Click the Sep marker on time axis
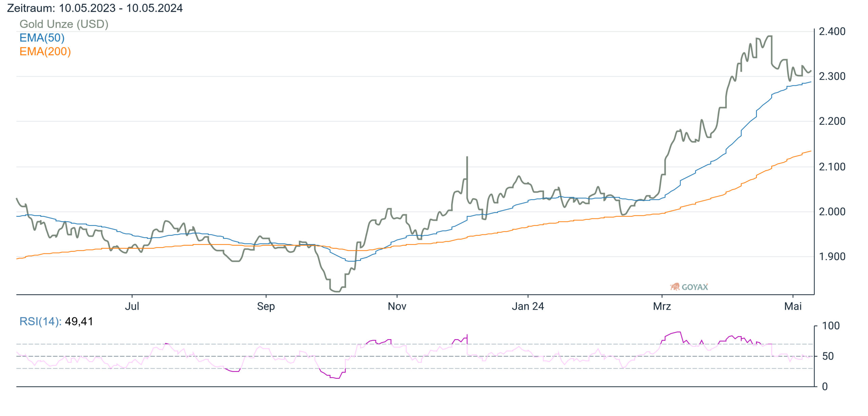The width and height of the screenshot is (868, 416). tap(266, 306)
